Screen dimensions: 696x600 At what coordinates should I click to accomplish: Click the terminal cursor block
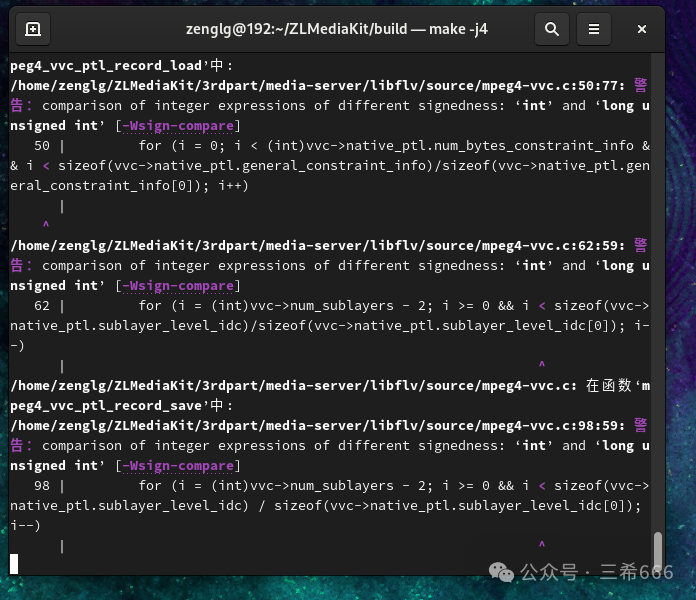pos(14,564)
